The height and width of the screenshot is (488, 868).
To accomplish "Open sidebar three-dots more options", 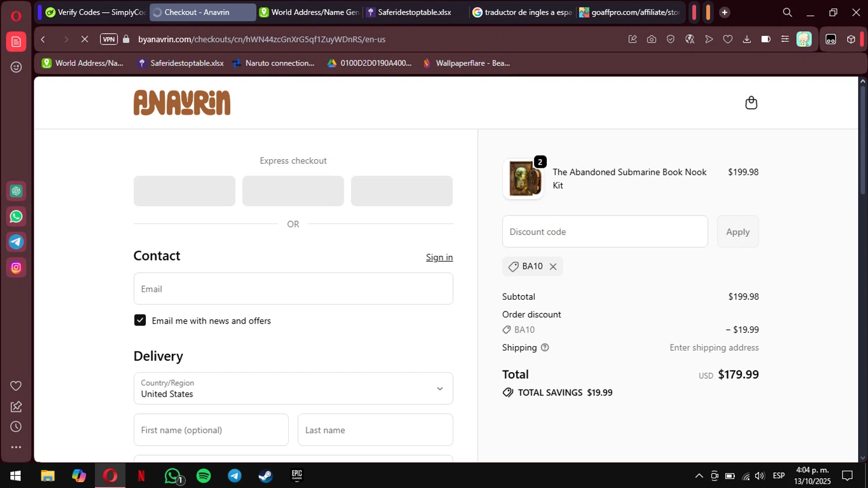I will (x=16, y=447).
